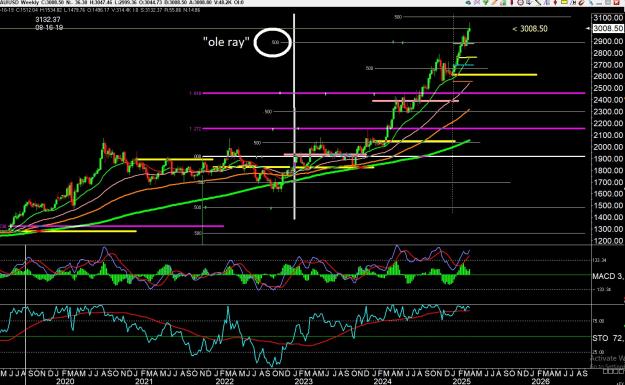Click the Weekly symbol header line
The height and width of the screenshot is (385, 625).
coord(122,3)
